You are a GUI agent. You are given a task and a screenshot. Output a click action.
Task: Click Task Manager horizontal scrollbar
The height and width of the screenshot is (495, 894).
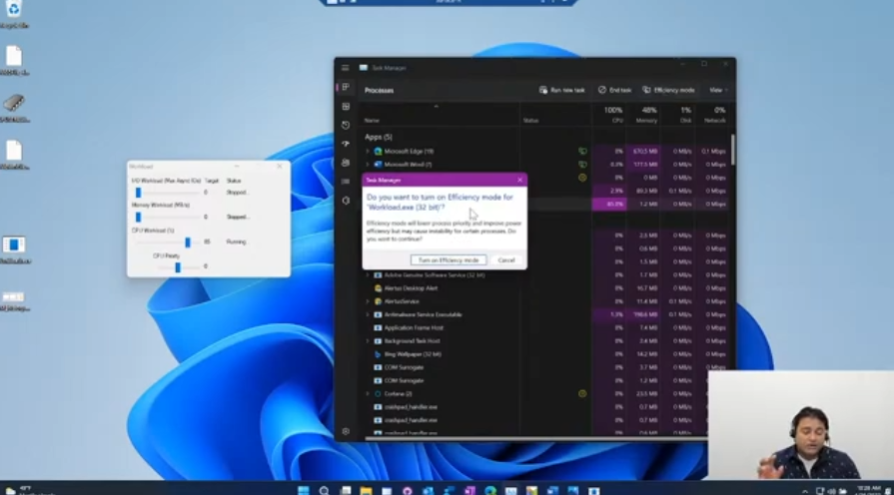tap(536, 439)
